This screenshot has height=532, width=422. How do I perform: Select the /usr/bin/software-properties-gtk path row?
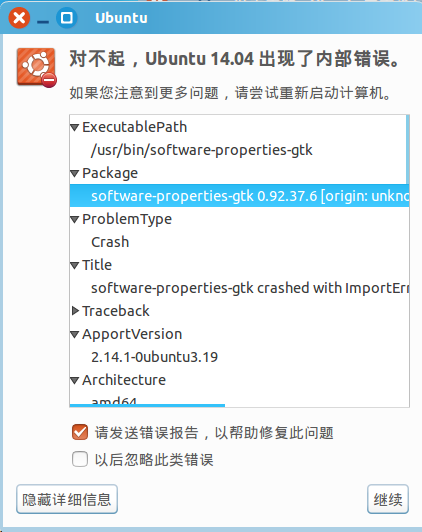point(238,150)
